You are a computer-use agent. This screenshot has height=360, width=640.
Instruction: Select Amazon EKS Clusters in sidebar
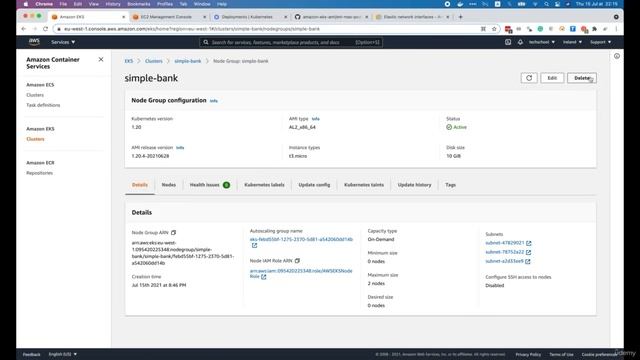(x=36, y=139)
